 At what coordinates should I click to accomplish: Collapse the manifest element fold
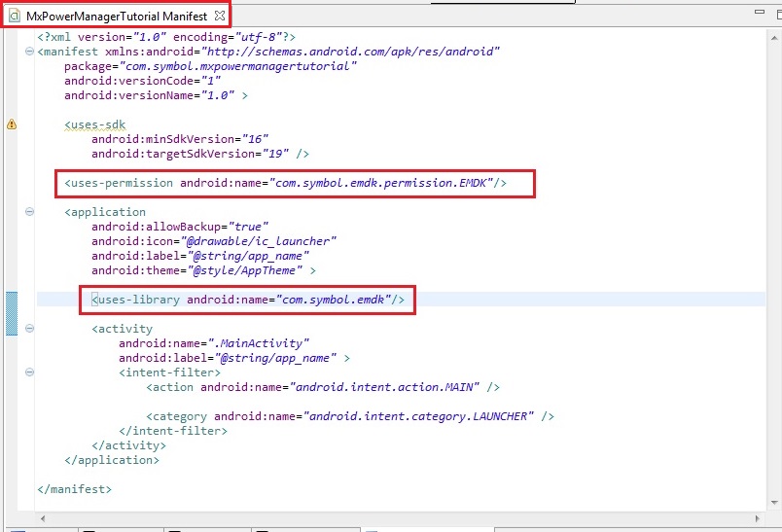coord(29,52)
